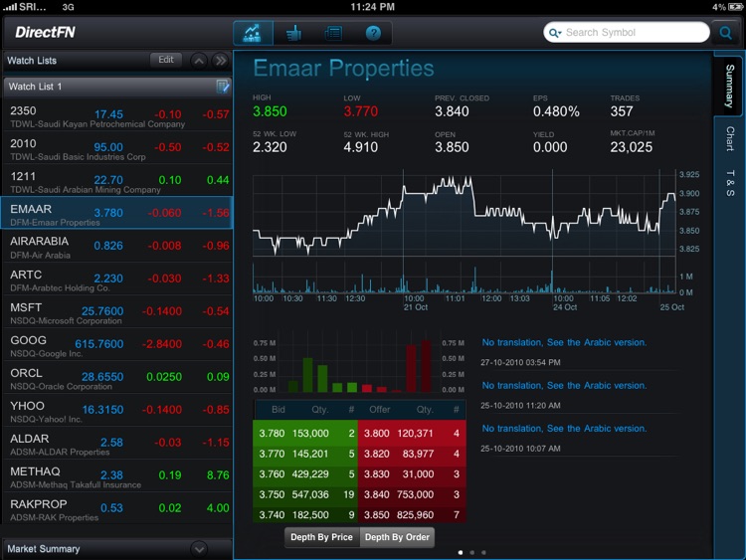746x560 pixels.
Task: Click the HIGH value 3.850
Action: [x=270, y=111]
